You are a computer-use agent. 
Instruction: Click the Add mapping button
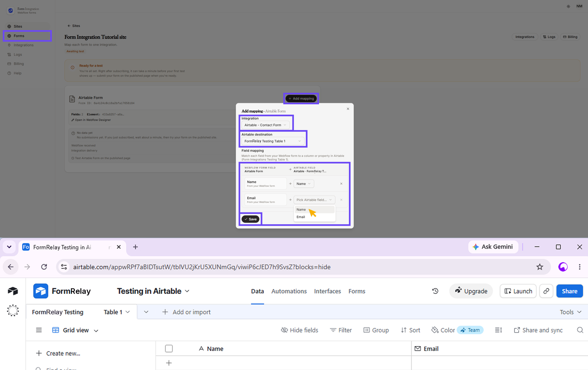pos(301,98)
